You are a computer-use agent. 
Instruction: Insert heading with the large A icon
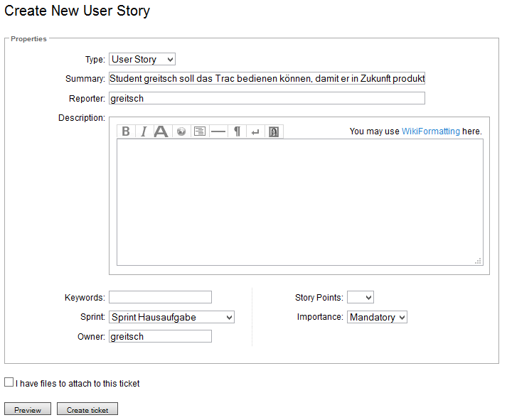coord(162,131)
